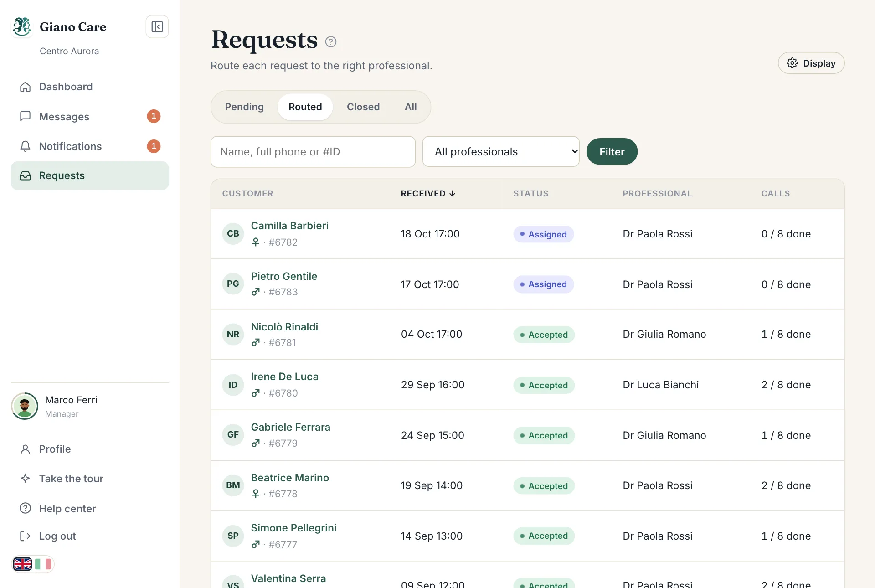This screenshot has height=588, width=875.
Task: Click the Customer column header
Action: pyautogui.click(x=248, y=194)
